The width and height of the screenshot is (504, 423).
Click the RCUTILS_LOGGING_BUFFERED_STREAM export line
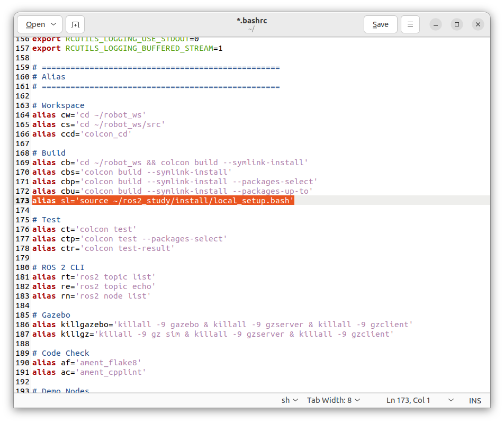pos(127,49)
